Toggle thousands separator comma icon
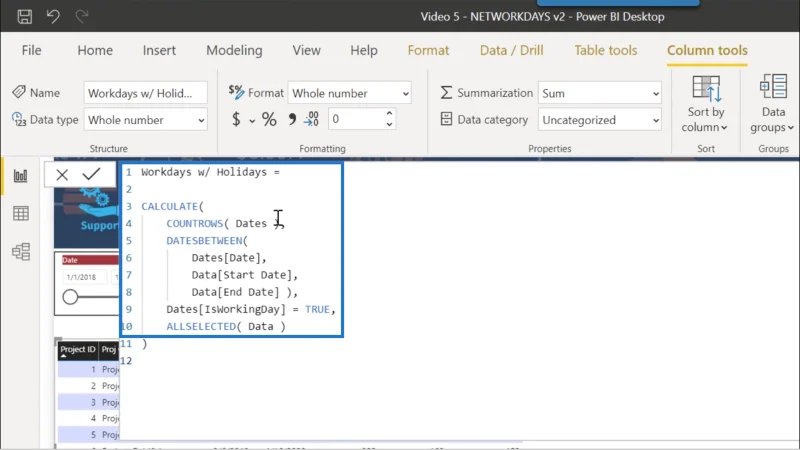 [292, 119]
